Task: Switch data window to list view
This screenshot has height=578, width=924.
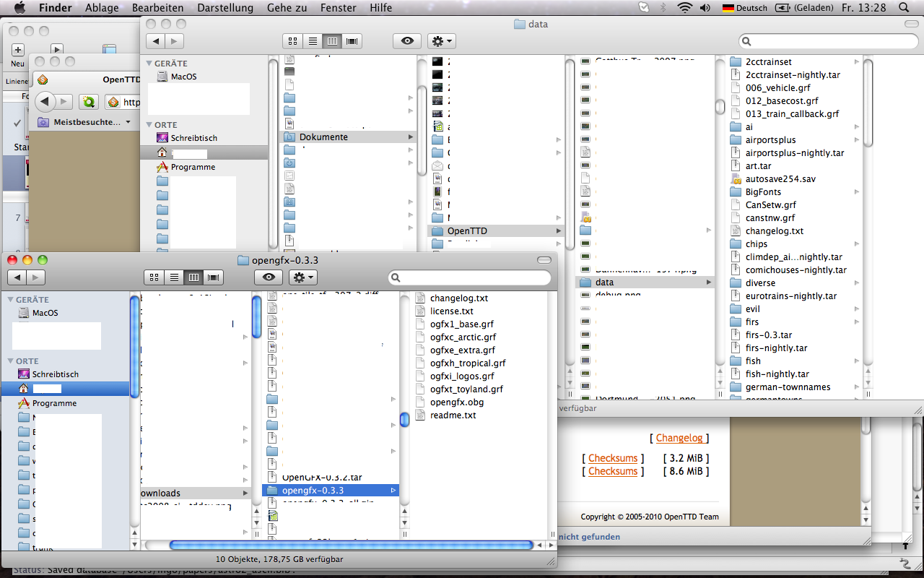Action: pos(313,41)
